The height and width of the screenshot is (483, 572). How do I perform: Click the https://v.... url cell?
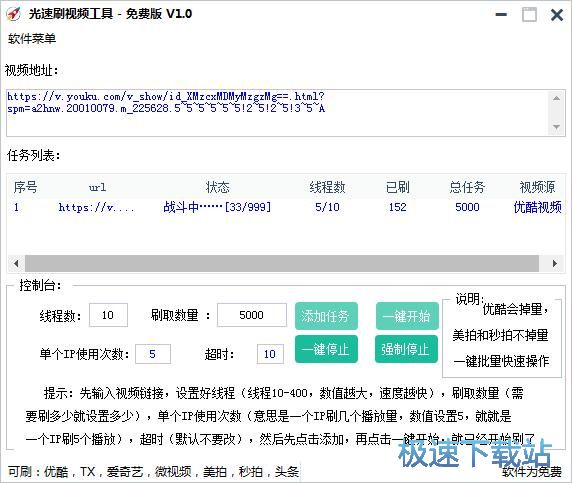tap(97, 207)
